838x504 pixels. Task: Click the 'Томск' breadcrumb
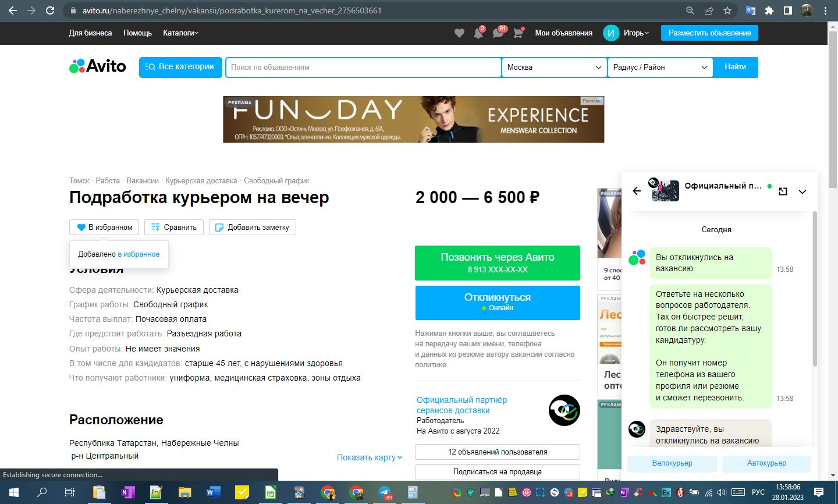coord(79,181)
